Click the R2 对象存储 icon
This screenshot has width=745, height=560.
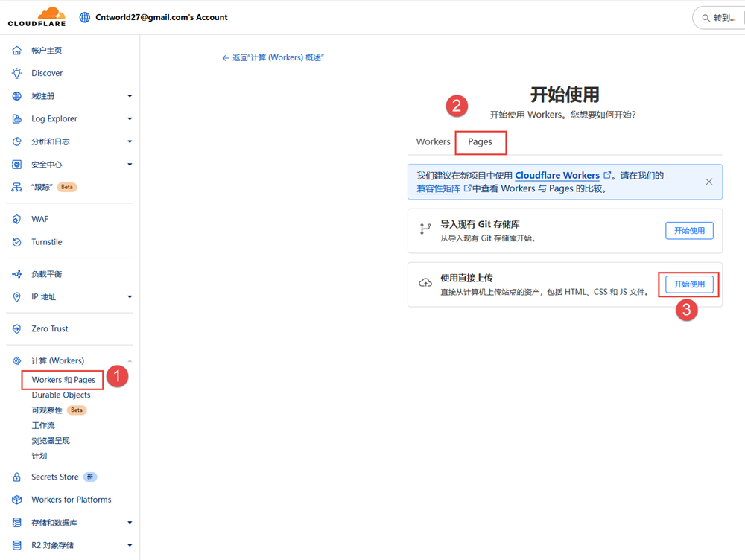pyautogui.click(x=16, y=545)
